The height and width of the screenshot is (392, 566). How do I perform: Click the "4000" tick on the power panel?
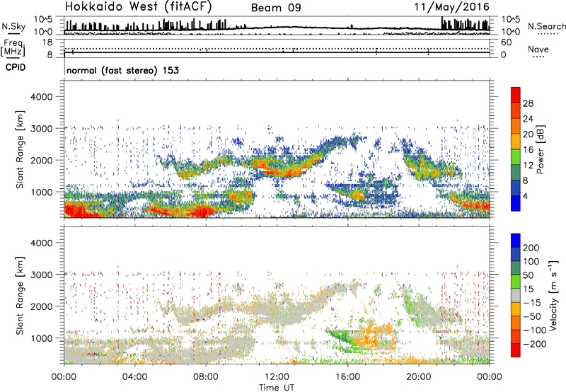coord(42,97)
